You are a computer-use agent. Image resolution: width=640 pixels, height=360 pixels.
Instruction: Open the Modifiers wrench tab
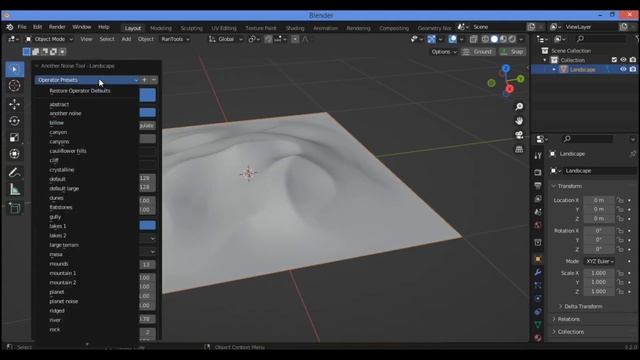tap(538, 272)
